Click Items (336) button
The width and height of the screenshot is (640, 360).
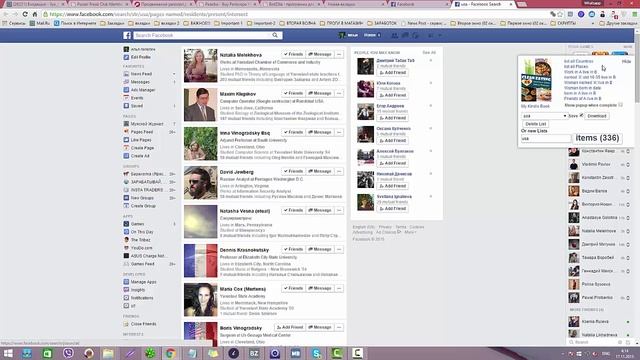pos(597,138)
